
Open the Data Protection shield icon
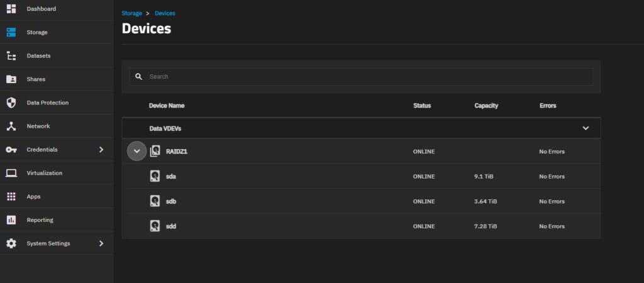[x=11, y=103]
